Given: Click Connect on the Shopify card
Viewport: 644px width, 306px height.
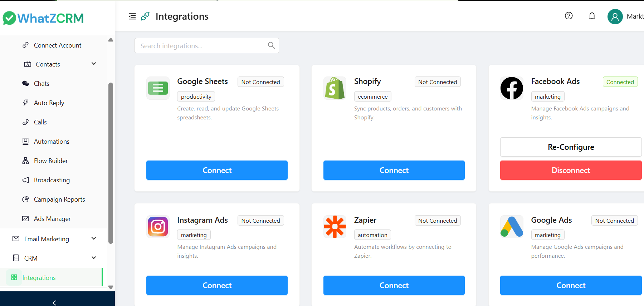Looking at the screenshot, I should (394, 170).
